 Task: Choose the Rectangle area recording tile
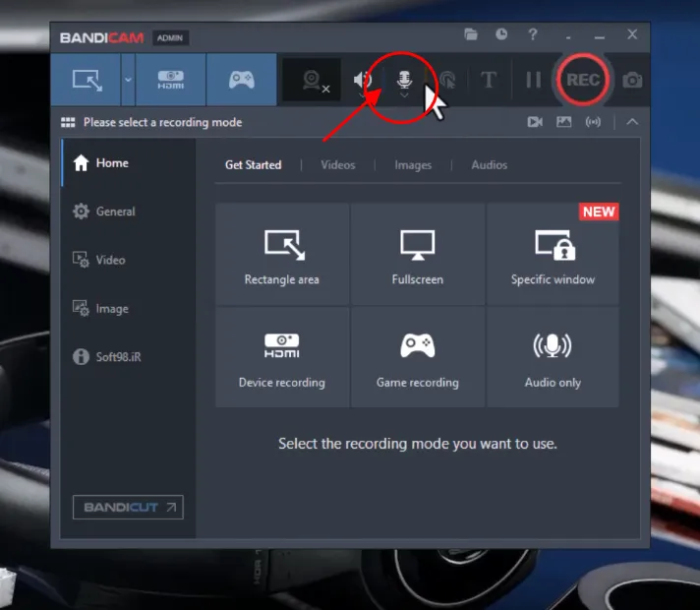(282, 254)
